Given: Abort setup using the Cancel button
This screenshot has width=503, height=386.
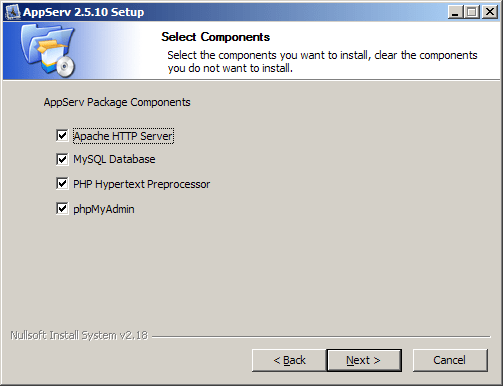Looking at the screenshot, I should tap(450, 360).
